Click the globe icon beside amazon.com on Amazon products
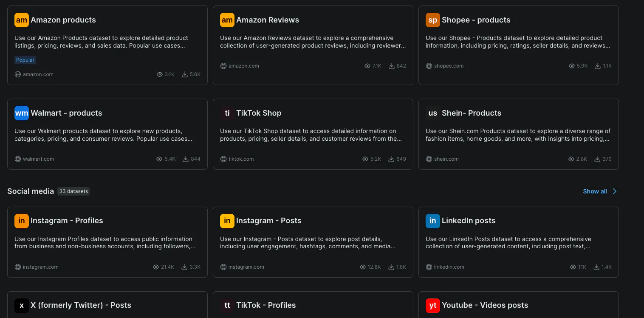Image resolution: width=644 pixels, height=318 pixels. [18, 74]
